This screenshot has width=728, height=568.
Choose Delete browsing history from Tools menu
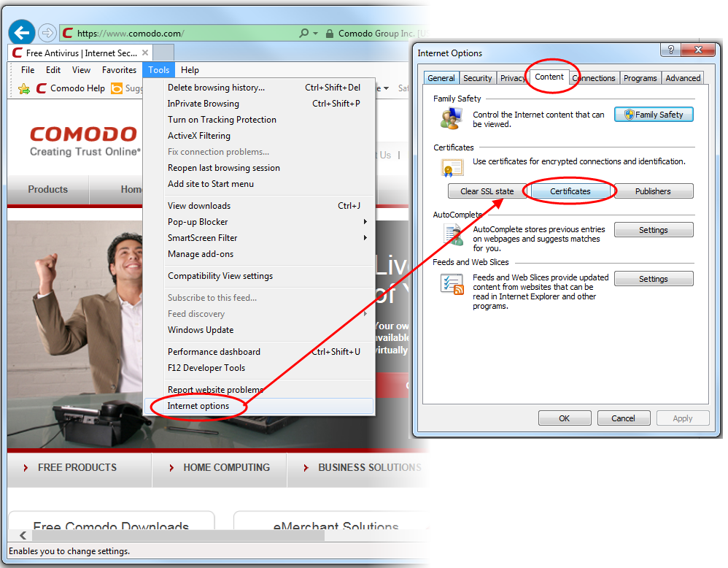tap(259, 88)
